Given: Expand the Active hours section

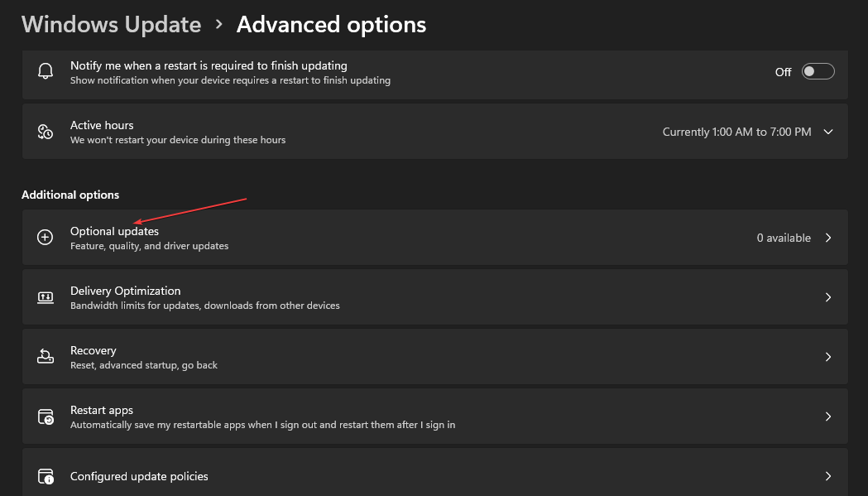Looking at the screenshot, I should 827,131.
